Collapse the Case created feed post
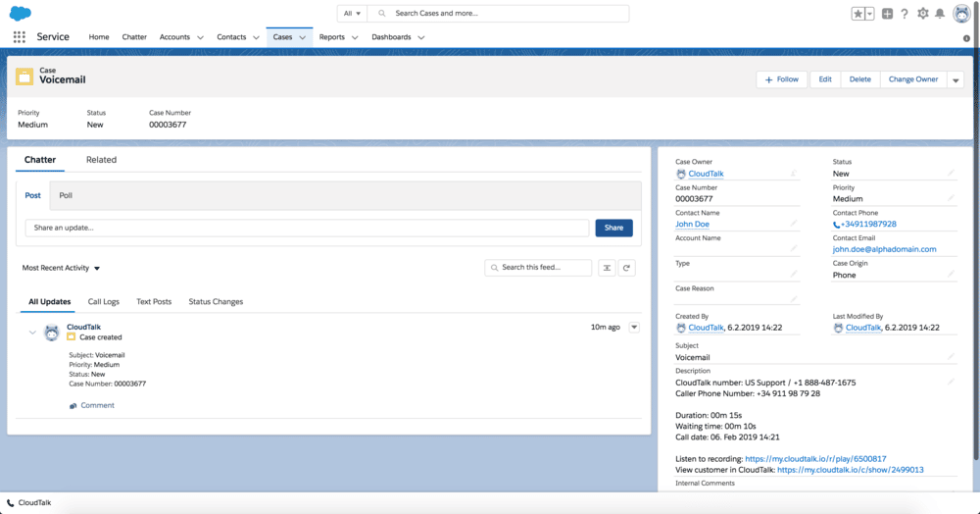980x514 pixels. tap(32, 333)
